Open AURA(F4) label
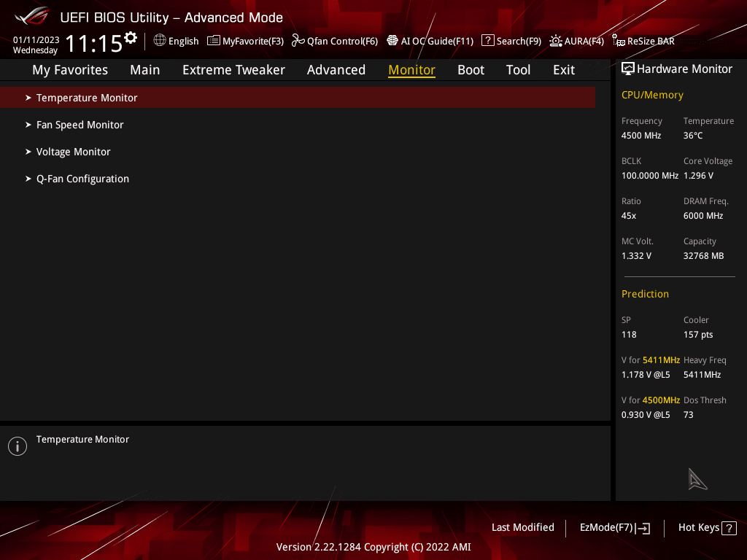The width and height of the screenshot is (747, 560). pyautogui.click(x=584, y=41)
